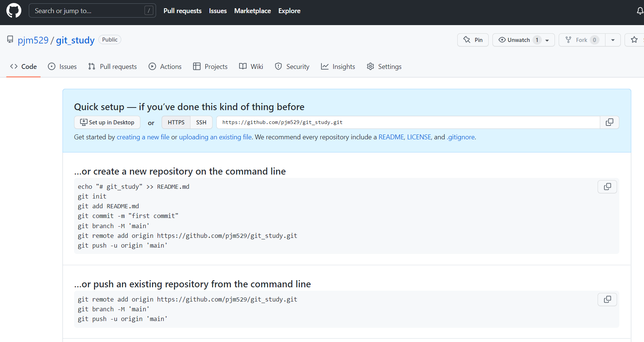This screenshot has width=644, height=342.
Task: Open the repository Pull requests tab
Action: 113,66
